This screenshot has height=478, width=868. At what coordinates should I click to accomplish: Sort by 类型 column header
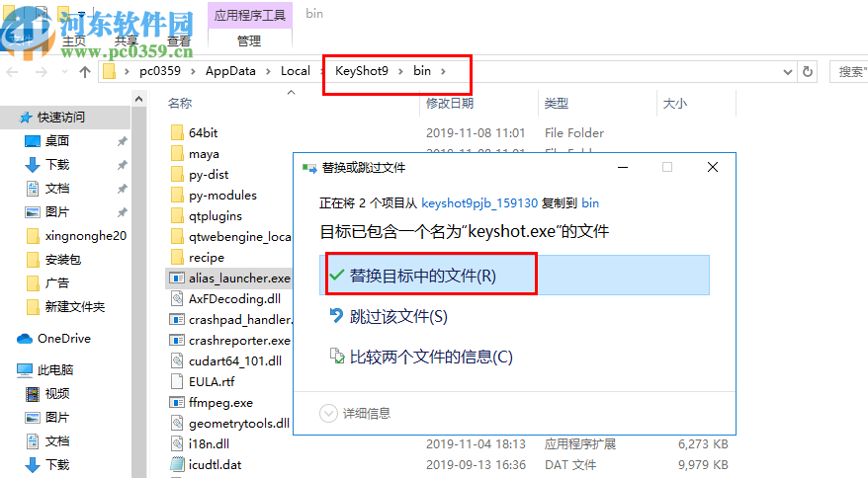point(557,103)
